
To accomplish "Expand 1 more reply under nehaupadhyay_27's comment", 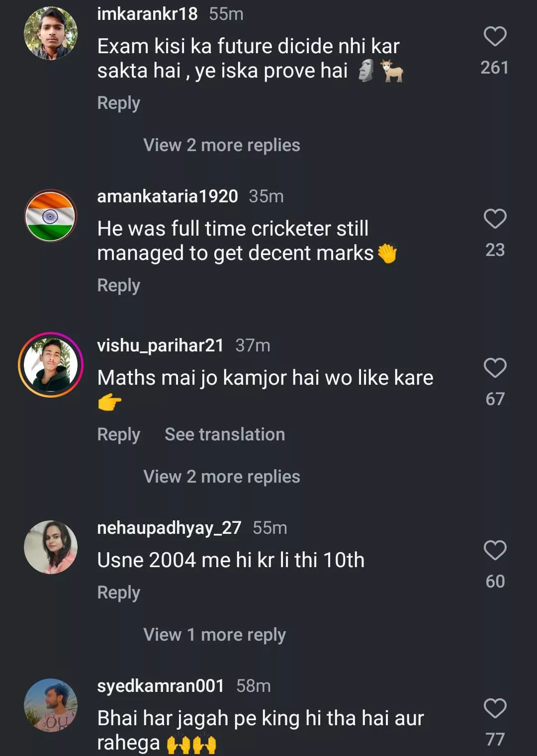I will tap(214, 635).
